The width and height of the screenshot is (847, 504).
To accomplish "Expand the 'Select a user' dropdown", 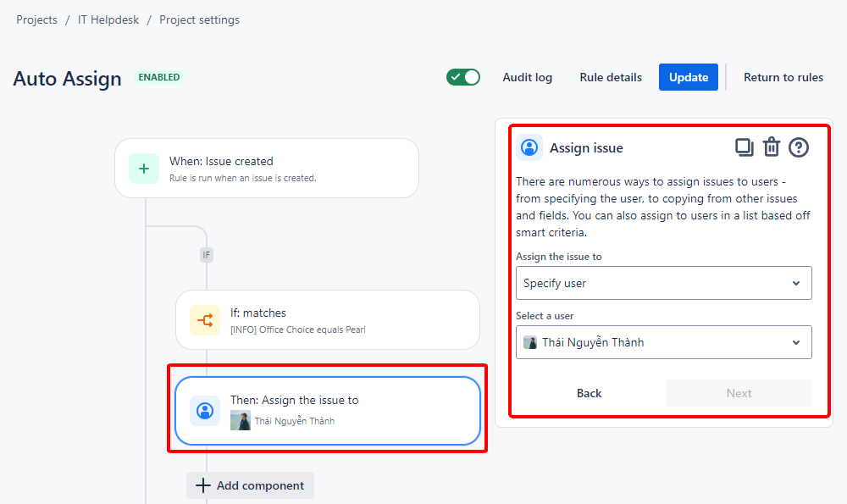I will tap(663, 342).
